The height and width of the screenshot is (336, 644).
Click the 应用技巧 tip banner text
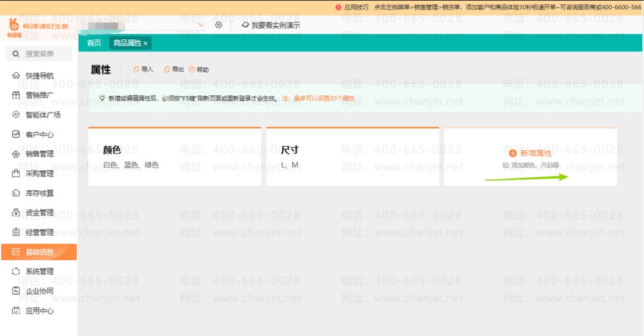pyautogui.click(x=493, y=7)
